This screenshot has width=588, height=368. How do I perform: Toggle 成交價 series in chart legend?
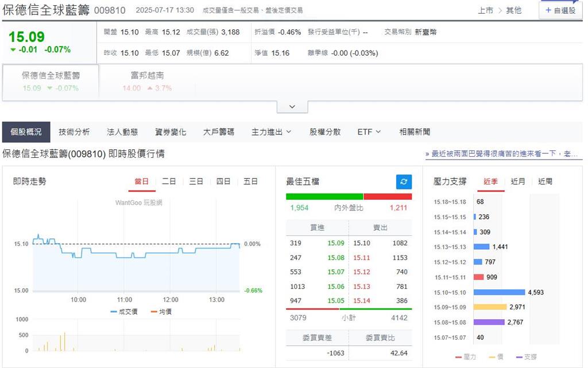point(124,312)
